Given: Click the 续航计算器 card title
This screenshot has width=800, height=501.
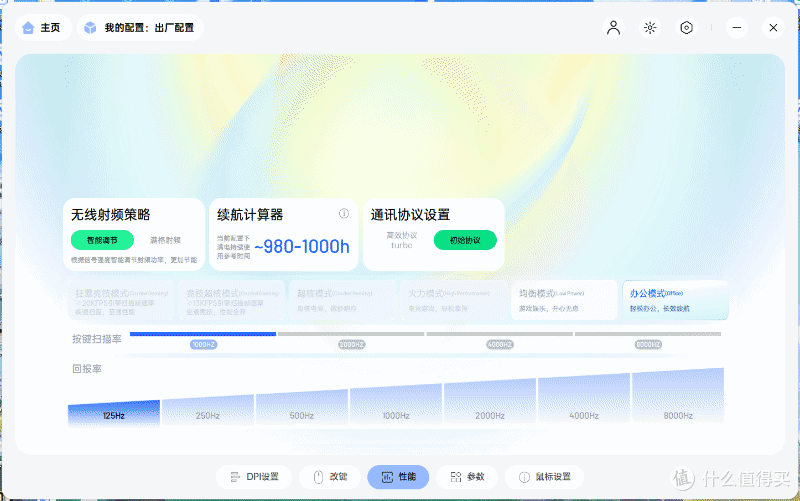Looking at the screenshot, I should [x=250, y=215].
